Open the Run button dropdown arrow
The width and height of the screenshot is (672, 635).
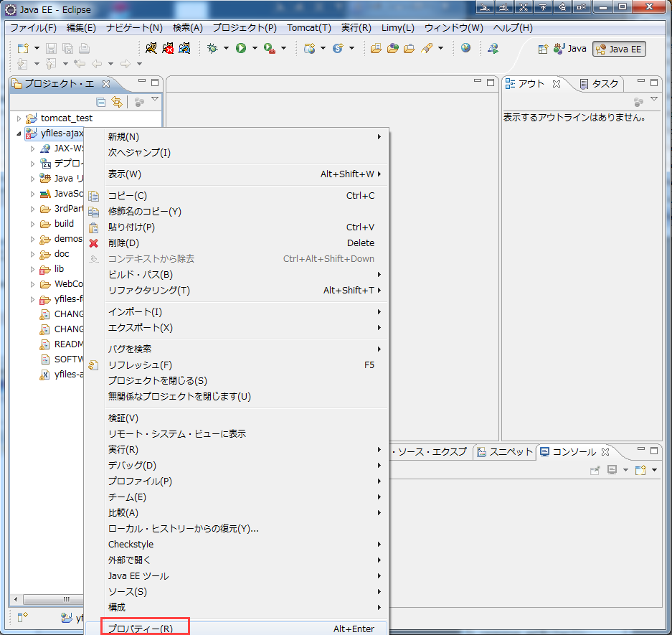(x=255, y=48)
